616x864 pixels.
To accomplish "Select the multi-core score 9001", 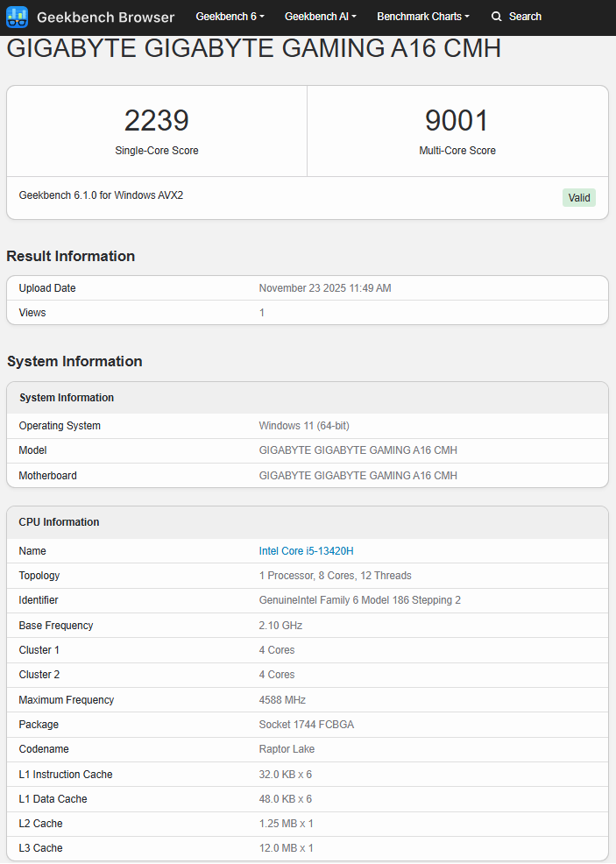I will [457, 121].
